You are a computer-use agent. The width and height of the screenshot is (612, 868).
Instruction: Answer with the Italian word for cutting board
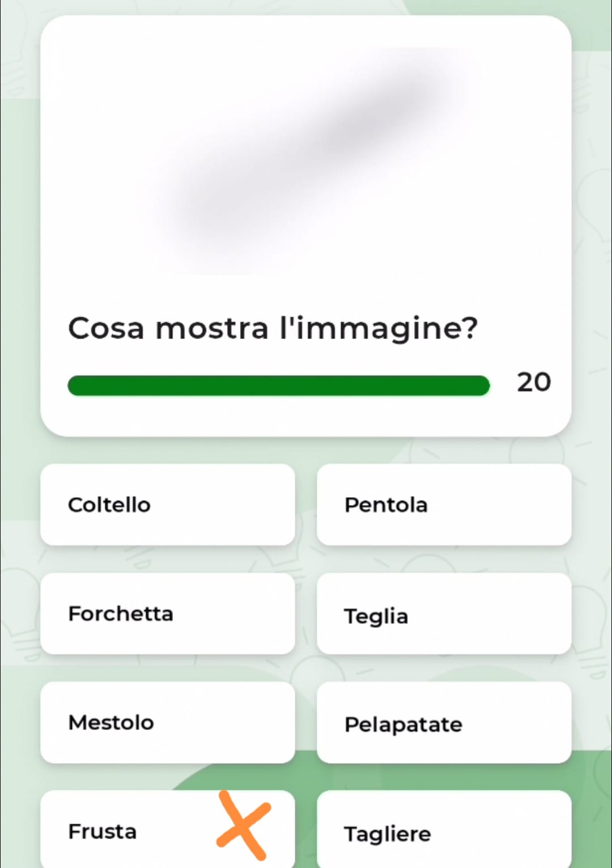click(x=444, y=832)
